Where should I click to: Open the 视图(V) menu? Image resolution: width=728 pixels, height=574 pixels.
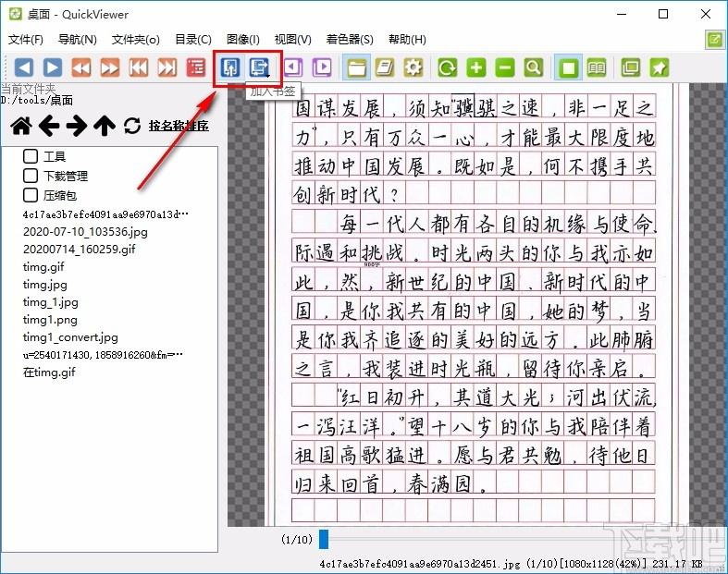point(292,40)
